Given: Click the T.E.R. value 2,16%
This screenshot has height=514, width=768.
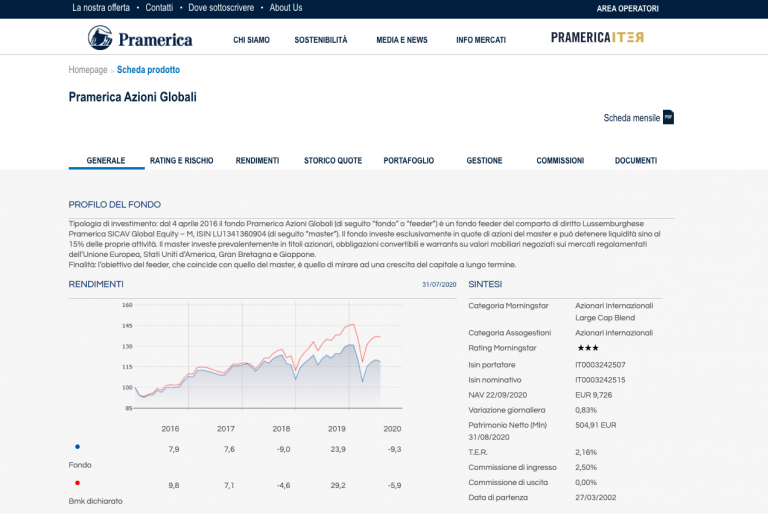Looking at the screenshot, I should click(x=586, y=452).
